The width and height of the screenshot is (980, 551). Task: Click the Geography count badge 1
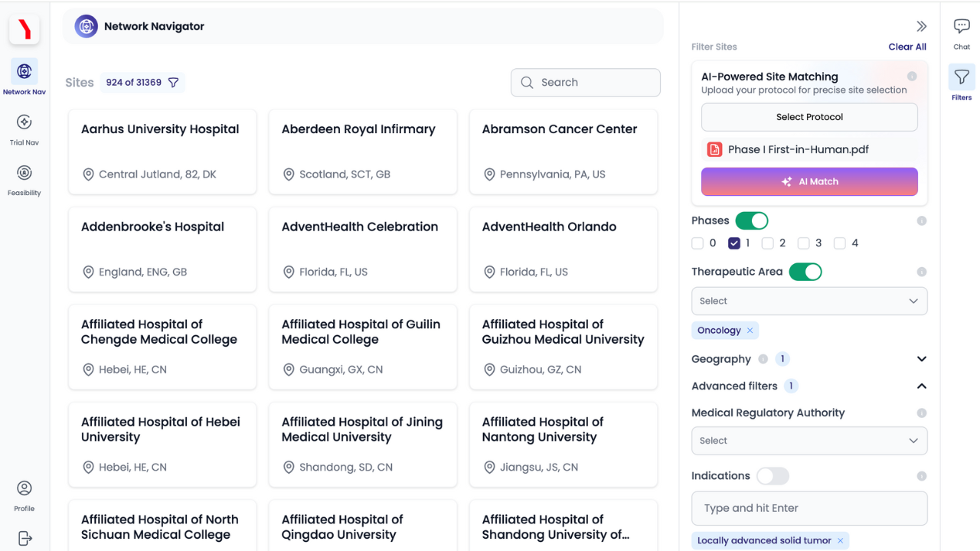coord(782,359)
